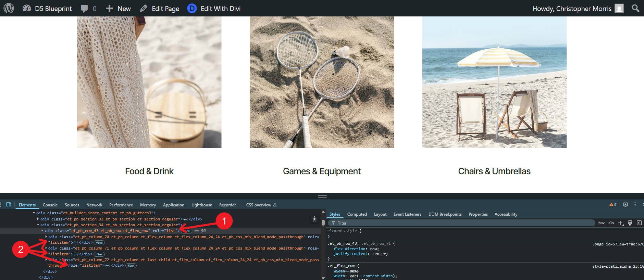Open the style-stati…alpha source link
Screen dimensions: 644x280
[618, 266]
